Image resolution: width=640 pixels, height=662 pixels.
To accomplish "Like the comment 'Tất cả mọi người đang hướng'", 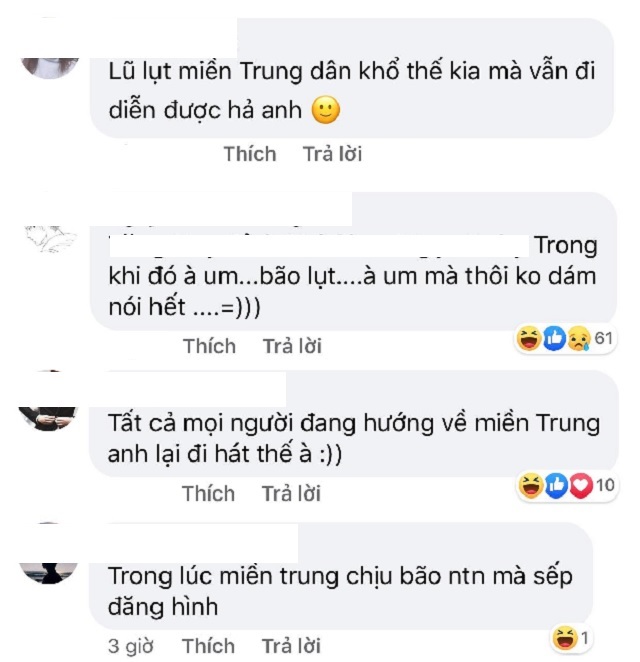I will (x=209, y=494).
